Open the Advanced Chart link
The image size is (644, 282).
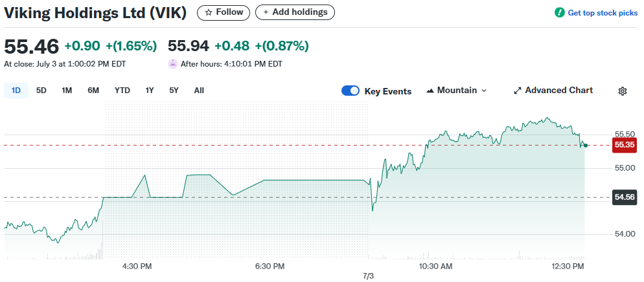[553, 91]
